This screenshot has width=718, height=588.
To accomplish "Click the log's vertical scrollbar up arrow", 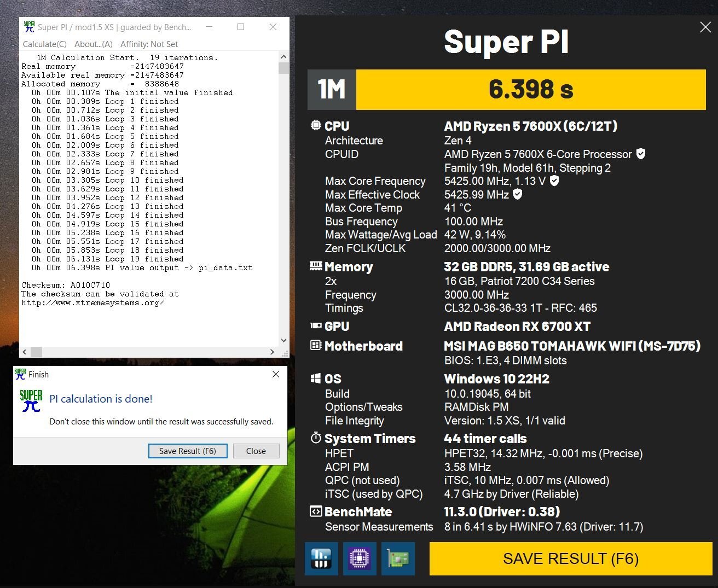I will coord(283,57).
